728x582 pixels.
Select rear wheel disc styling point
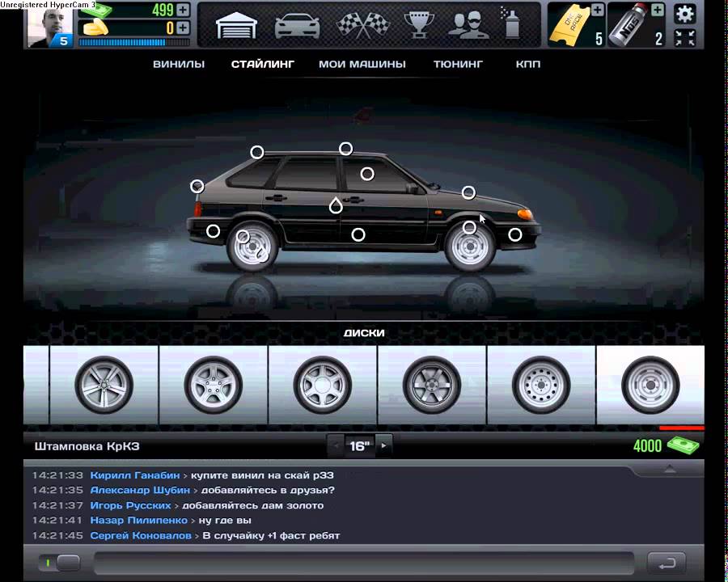pos(243,237)
